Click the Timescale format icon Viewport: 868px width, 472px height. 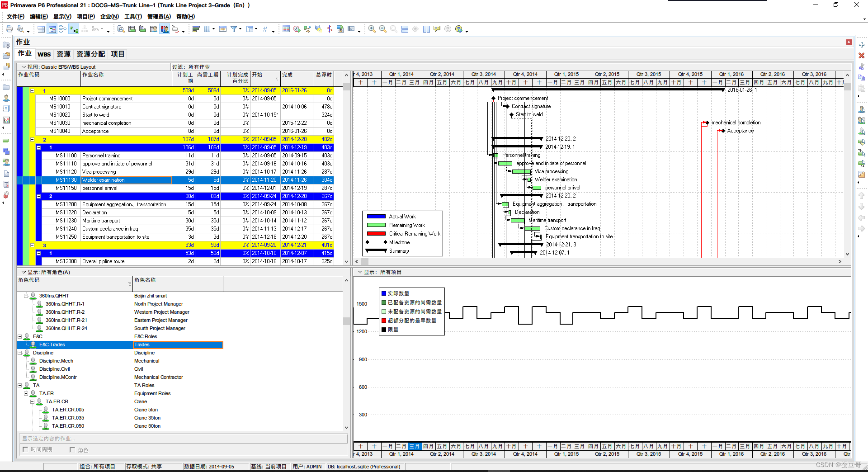click(223, 29)
